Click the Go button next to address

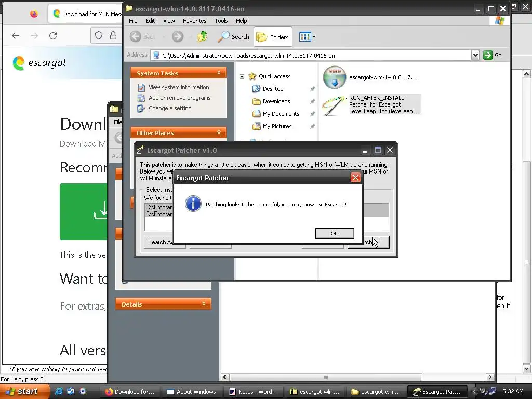[493, 55]
